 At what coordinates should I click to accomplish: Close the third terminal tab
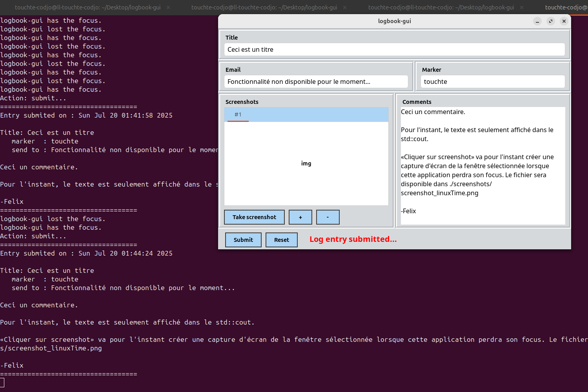pyautogui.click(x=522, y=7)
